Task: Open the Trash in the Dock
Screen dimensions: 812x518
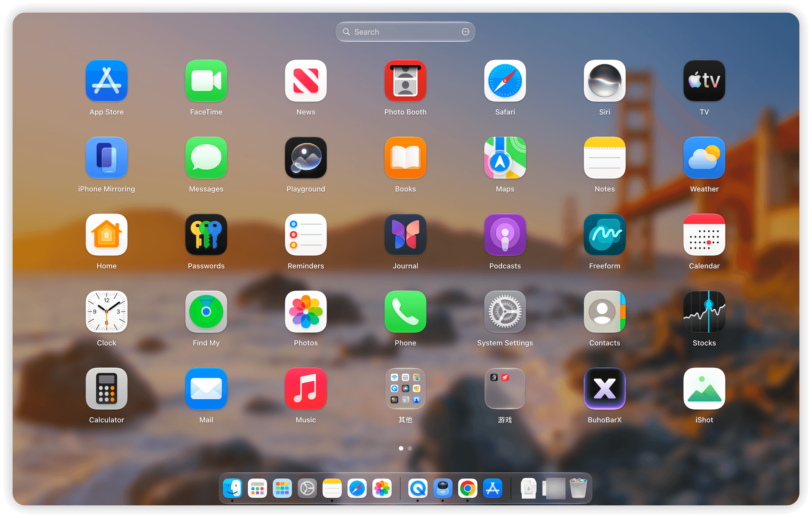Action: pyautogui.click(x=578, y=488)
